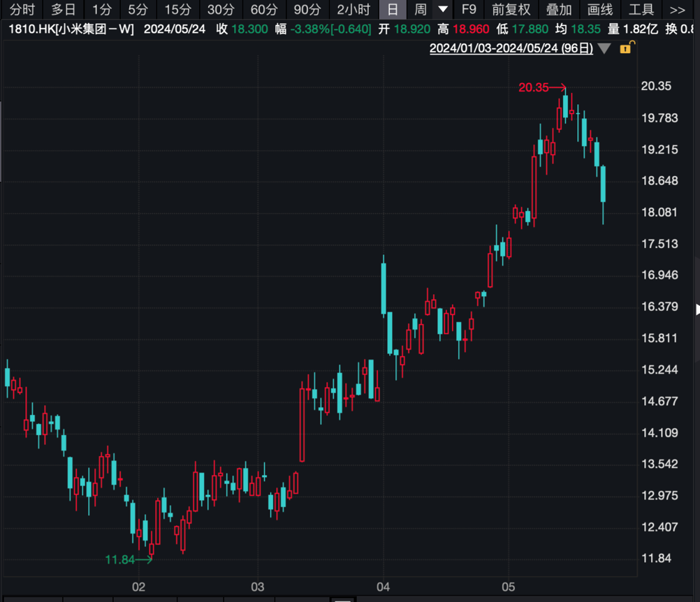Expand side panel using right-edge arrow
This screenshot has height=602, width=700.
[x=696, y=309]
